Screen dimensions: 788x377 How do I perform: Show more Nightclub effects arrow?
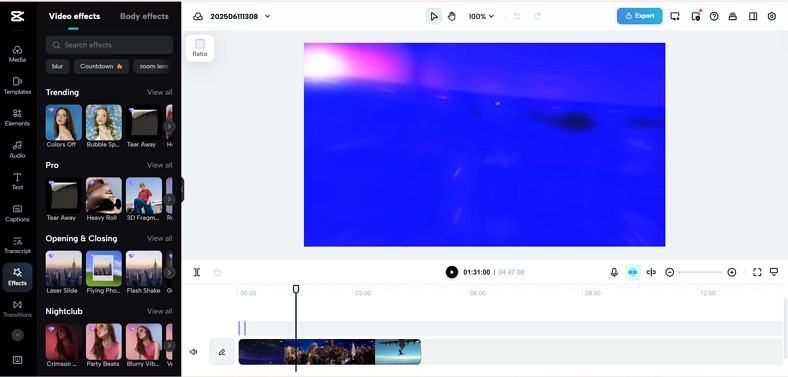[x=169, y=345]
